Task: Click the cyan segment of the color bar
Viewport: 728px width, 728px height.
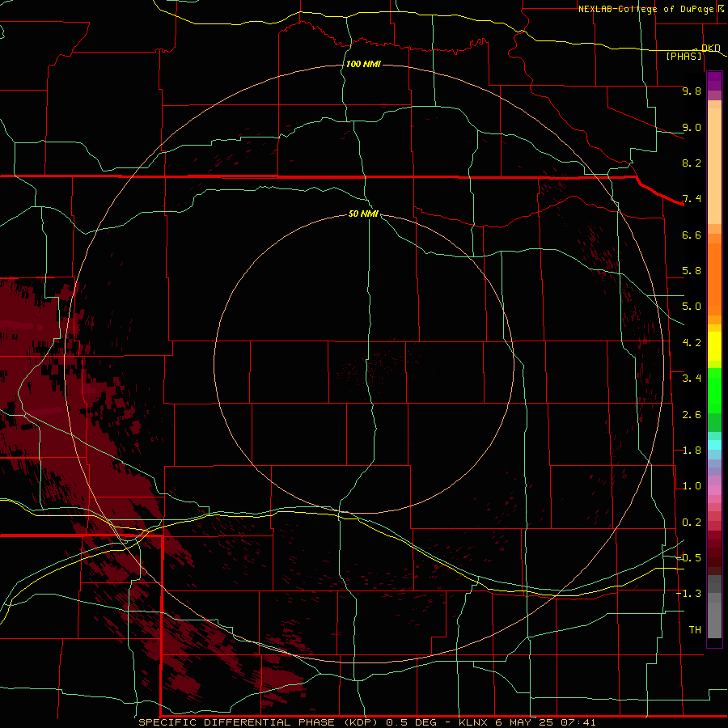Action: (714, 444)
